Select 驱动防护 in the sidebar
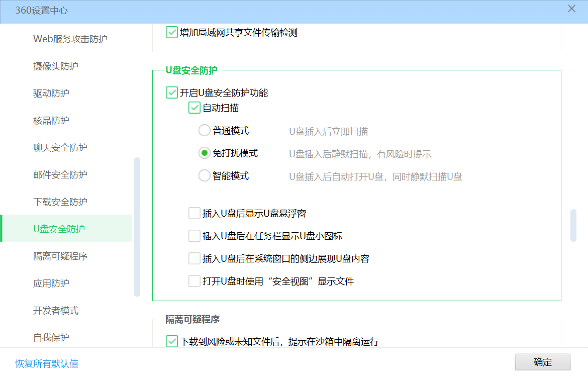Image resolution: width=588 pixels, height=377 pixels. pos(51,93)
